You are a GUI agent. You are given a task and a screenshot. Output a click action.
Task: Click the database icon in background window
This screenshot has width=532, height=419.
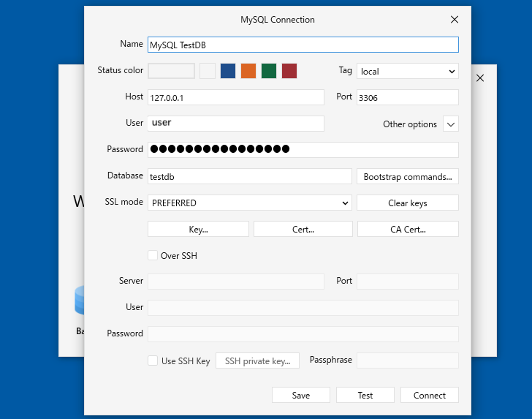79,300
